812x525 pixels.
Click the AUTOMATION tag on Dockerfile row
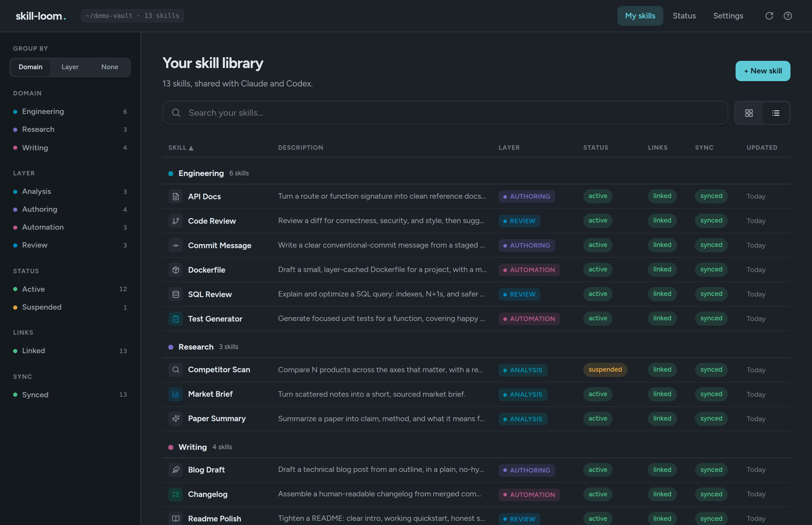[529, 270]
